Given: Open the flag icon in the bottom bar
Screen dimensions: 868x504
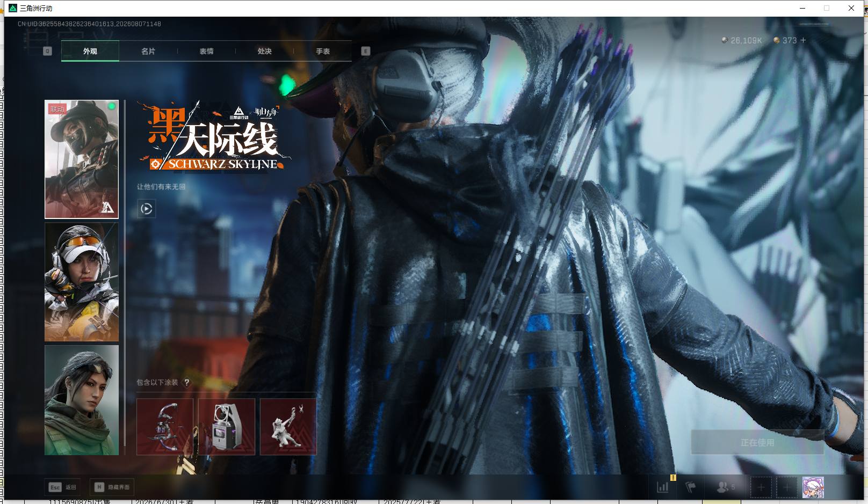Looking at the screenshot, I should point(691,487).
